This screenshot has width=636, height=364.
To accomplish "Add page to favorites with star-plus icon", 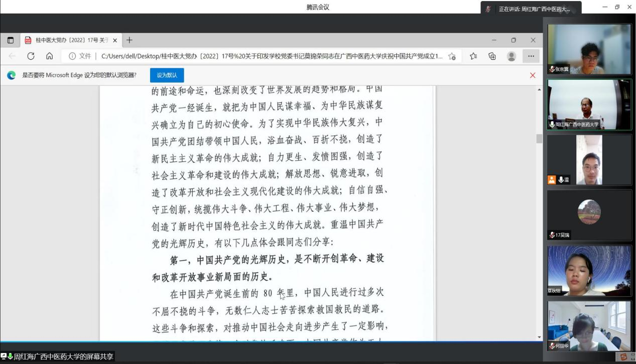I will click(452, 56).
